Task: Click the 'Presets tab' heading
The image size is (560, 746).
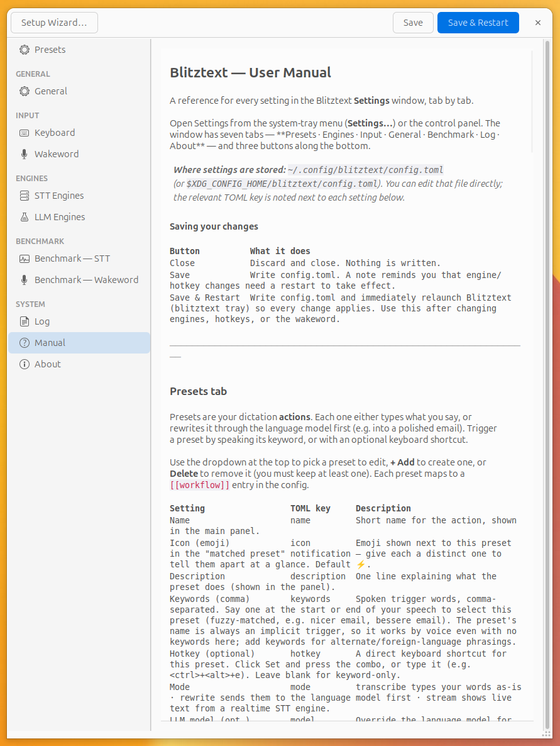Action: [198, 391]
